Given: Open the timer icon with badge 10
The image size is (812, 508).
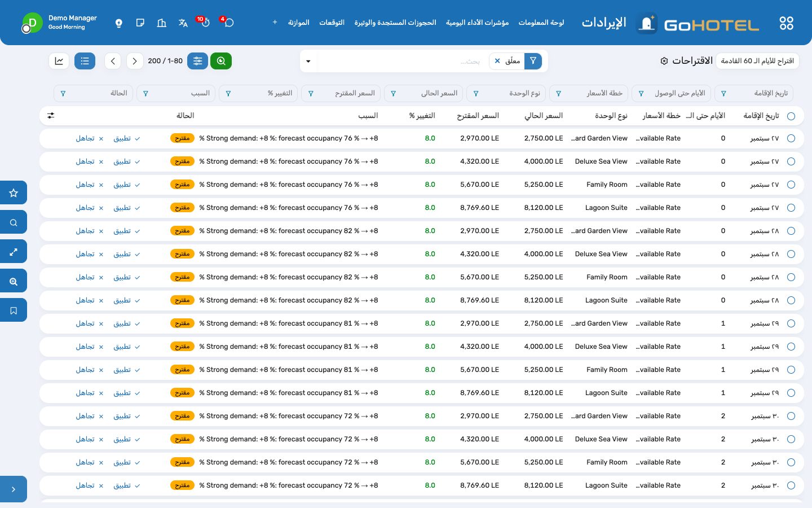Looking at the screenshot, I should pyautogui.click(x=205, y=23).
